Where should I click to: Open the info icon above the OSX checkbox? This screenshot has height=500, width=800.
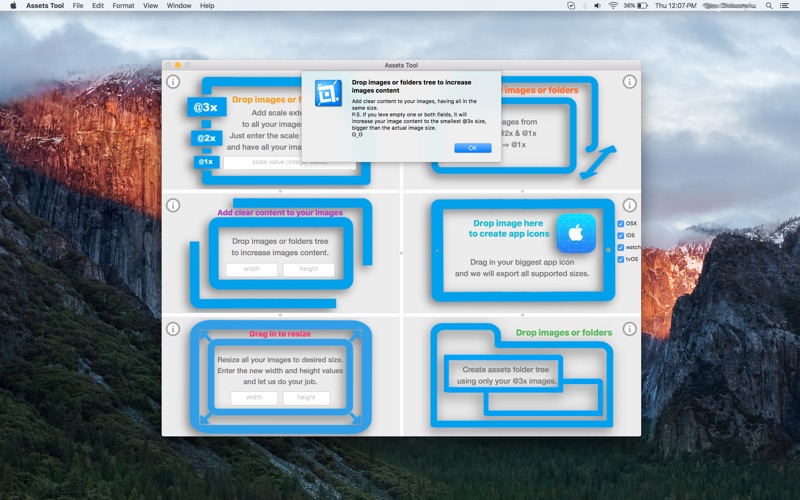pyautogui.click(x=630, y=205)
